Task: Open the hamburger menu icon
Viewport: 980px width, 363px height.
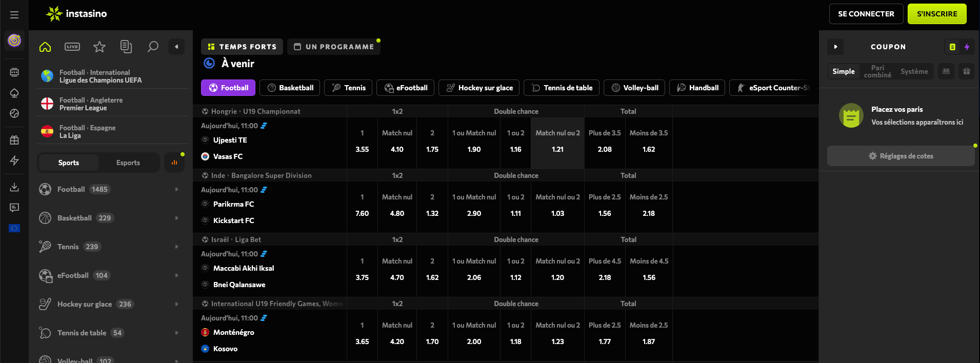Action: [14, 15]
